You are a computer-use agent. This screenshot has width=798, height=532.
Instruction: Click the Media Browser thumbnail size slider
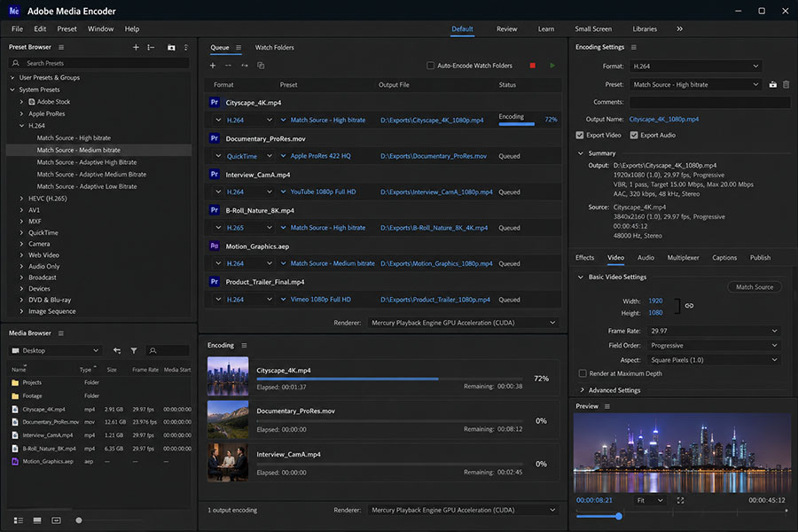click(x=78, y=520)
